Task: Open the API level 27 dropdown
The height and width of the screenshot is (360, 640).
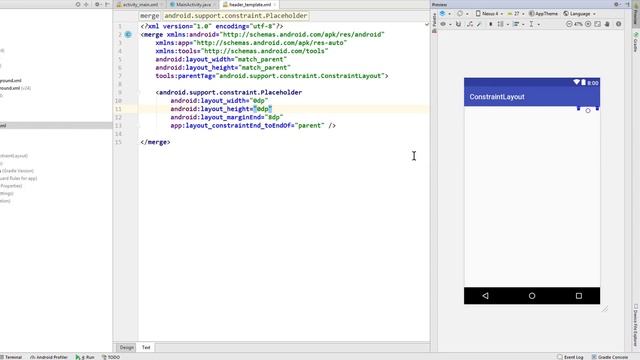Action: 516,14
